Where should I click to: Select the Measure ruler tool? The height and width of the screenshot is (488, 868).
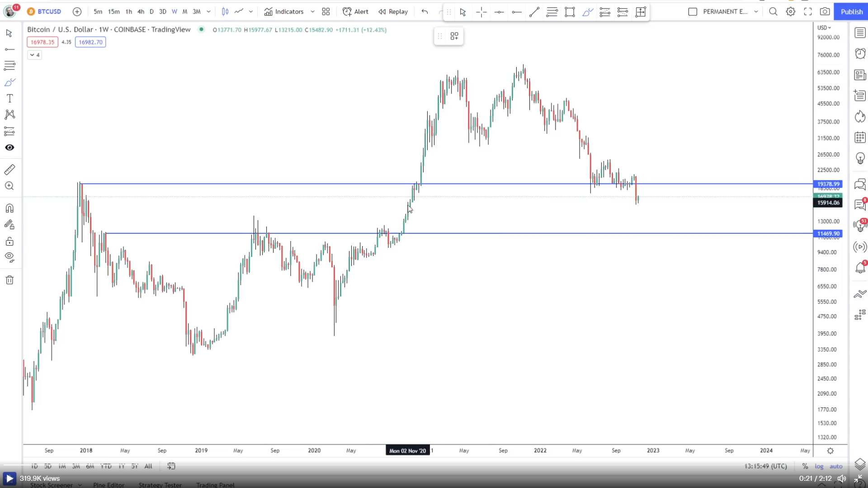point(9,170)
